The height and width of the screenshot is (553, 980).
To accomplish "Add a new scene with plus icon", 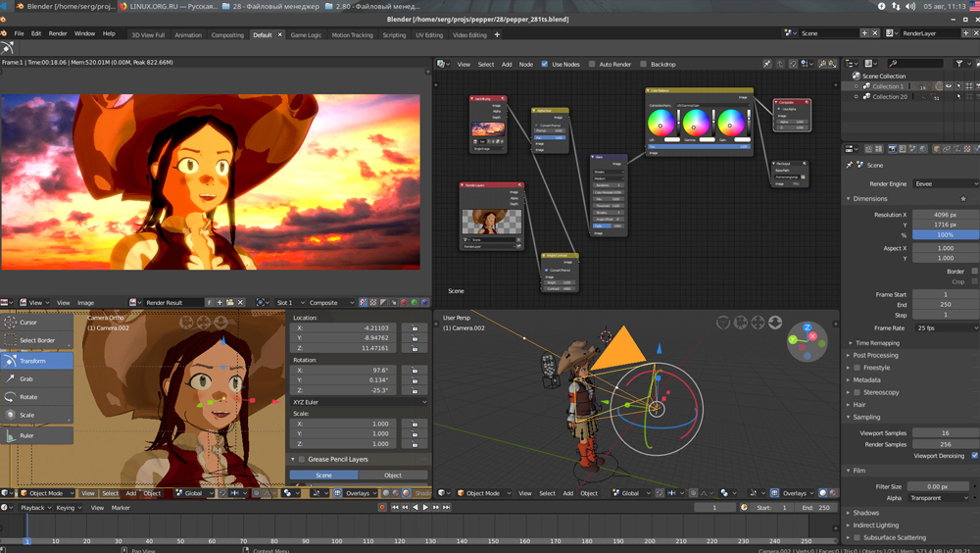I will (864, 33).
